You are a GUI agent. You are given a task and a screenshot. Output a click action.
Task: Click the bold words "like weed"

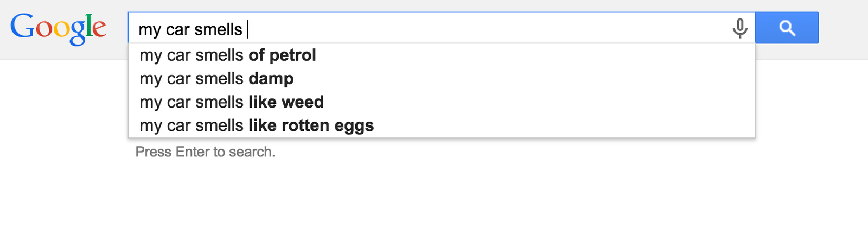(286, 102)
